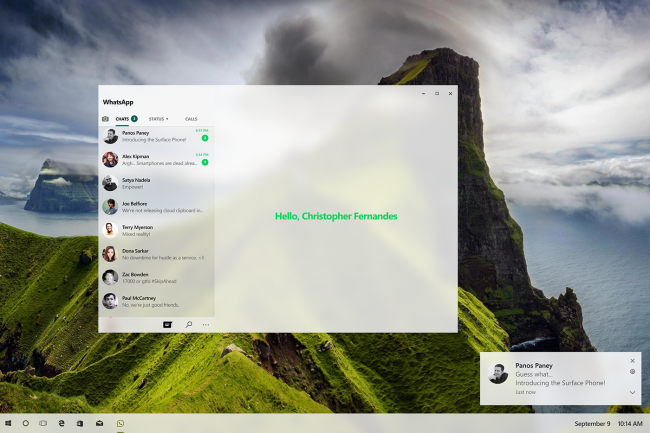The width and height of the screenshot is (650, 433).
Task: Maximize the WhatsApp window
Action: (x=437, y=94)
